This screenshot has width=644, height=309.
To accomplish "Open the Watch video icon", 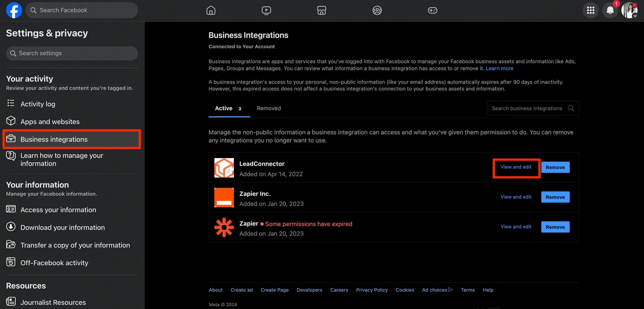I will (266, 10).
